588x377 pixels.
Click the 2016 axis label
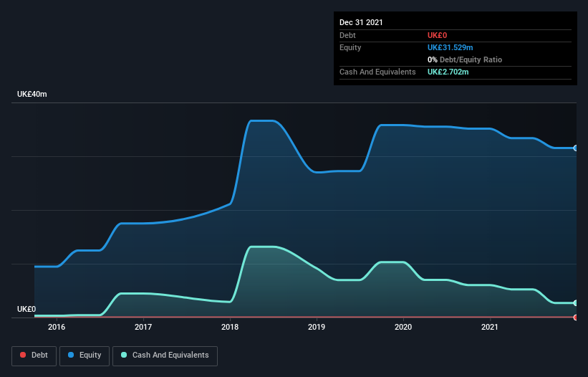[x=57, y=327]
